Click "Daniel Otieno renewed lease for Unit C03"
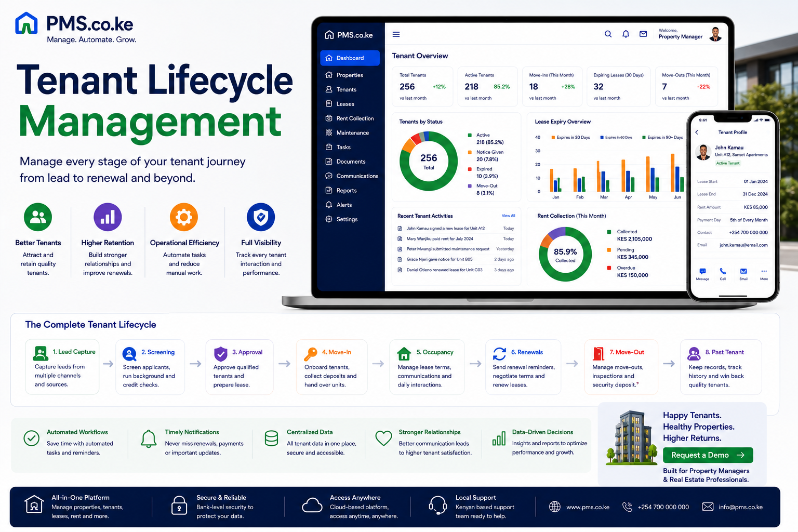The height and width of the screenshot is (532, 798). 444,270
